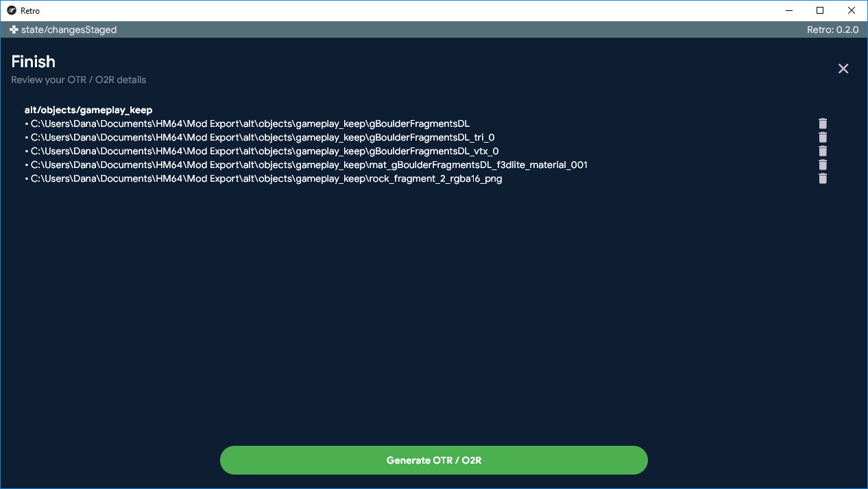Select the gBoulderFragmentsDL file path
The height and width of the screenshot is (489, 868).
[250, 123]
